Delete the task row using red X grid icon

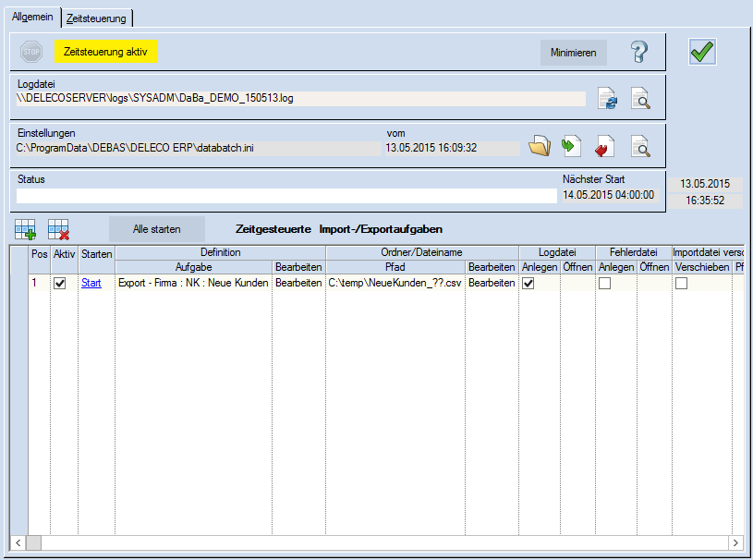[x=59, y=229]
